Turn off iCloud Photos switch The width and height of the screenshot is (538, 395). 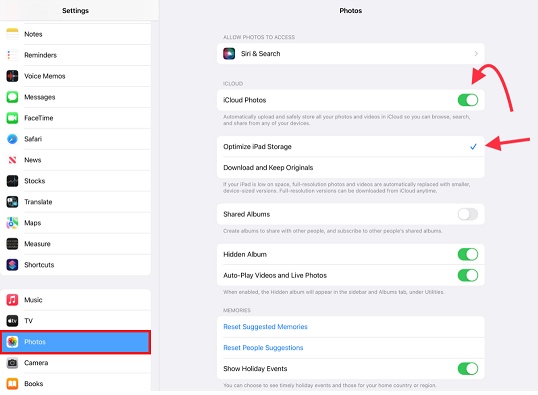point(468,100)
